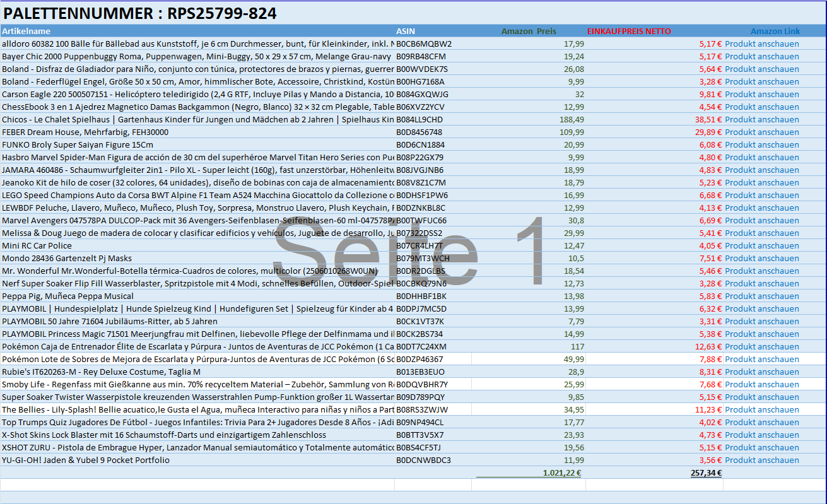The width and height of the screenshot is (827, 504).
Task: Select the Amazon Link column header
Action: (775, 31)
